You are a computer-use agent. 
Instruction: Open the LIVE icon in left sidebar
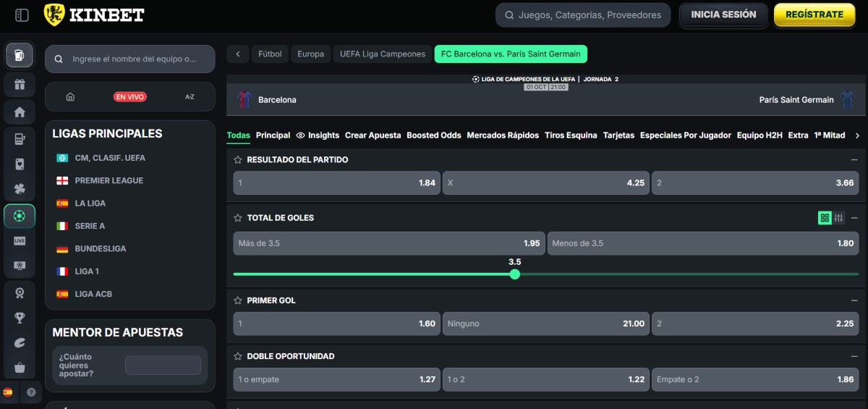20,241
